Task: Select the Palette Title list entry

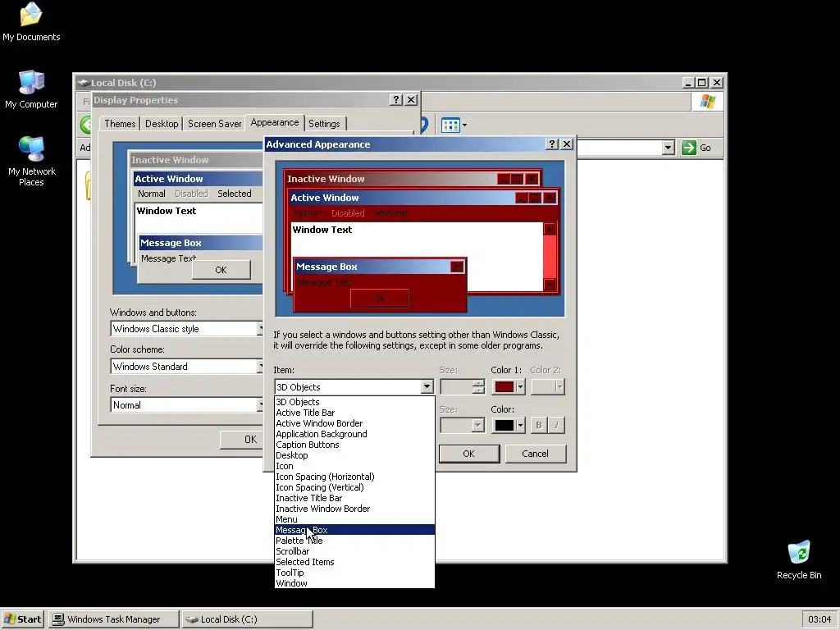Action: click(354, 541)
